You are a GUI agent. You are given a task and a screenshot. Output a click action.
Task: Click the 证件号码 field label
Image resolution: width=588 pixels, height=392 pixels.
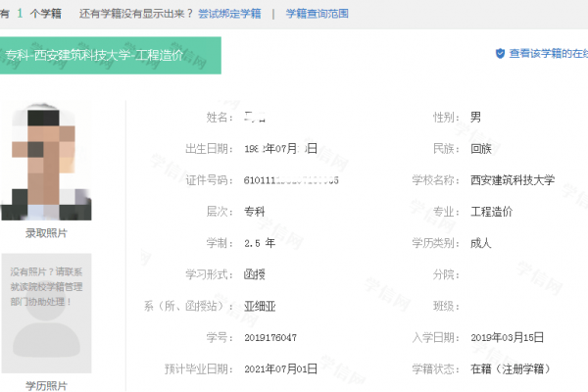pos(207,180)
